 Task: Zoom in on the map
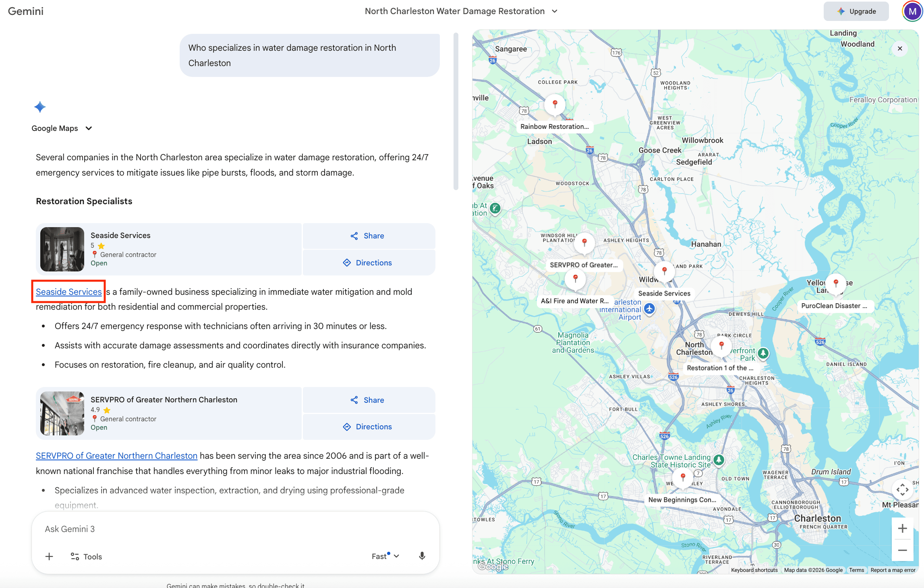point(902,528)
